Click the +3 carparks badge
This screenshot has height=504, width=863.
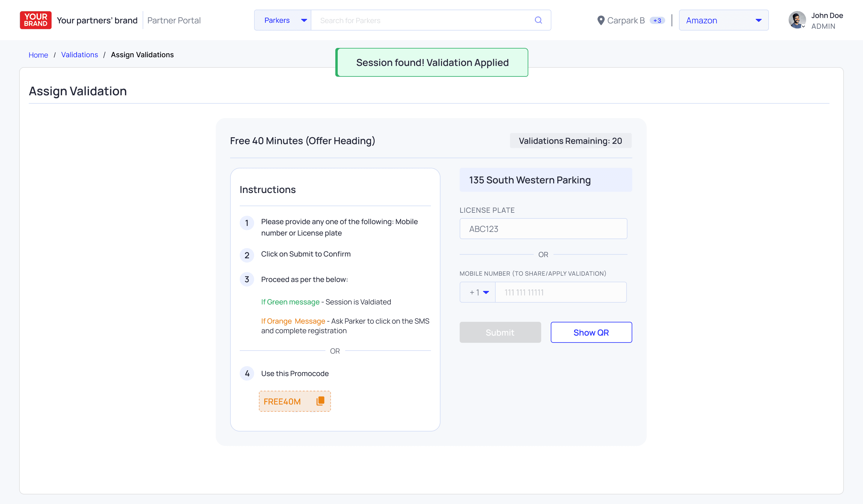point(657,21)
